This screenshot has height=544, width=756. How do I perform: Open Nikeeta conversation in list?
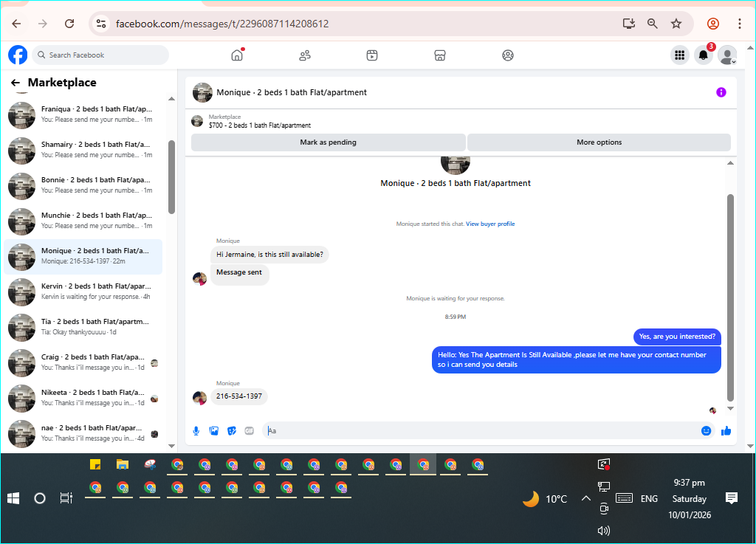point(83,398)
